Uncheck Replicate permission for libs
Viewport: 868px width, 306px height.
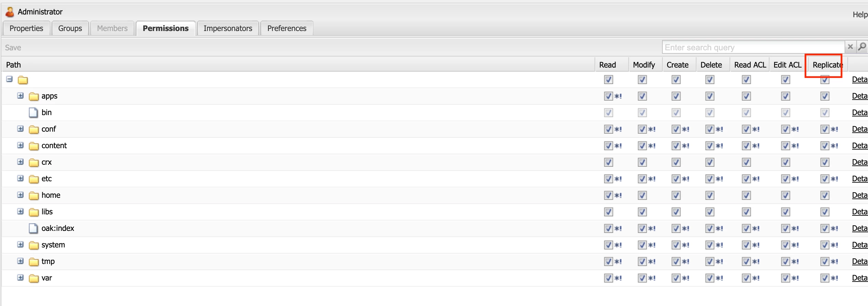point(825,212)
